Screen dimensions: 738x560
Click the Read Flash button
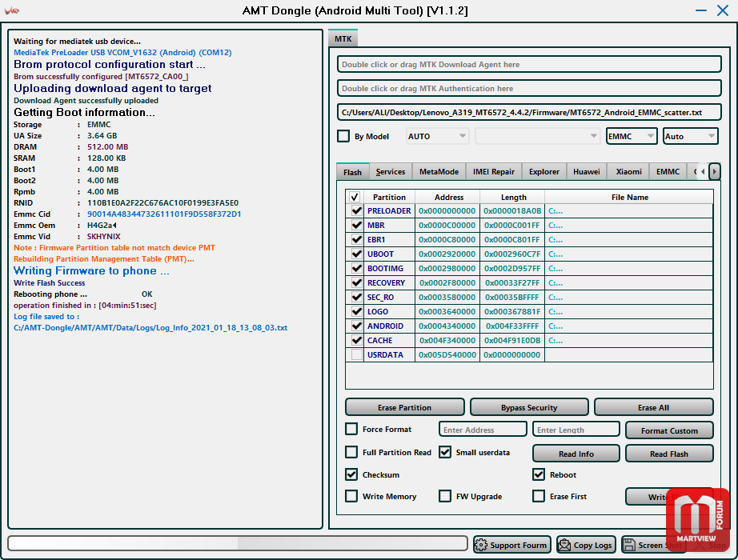(x=669, y=454)
